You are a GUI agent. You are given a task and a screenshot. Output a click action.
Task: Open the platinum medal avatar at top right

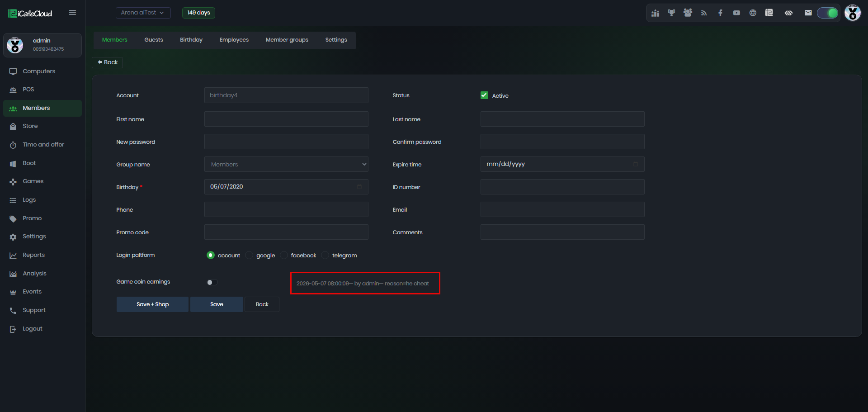click(x=853, y=13)
